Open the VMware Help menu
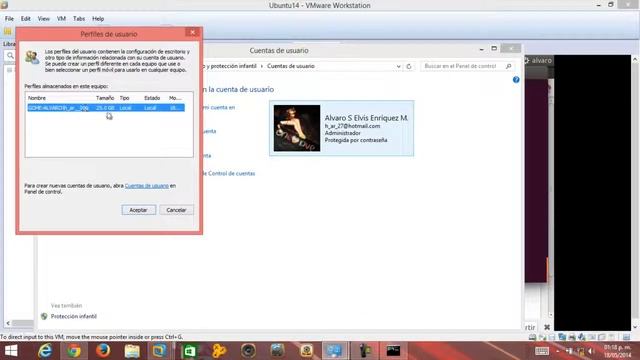Viewport: 640px width, 360px height. click(x=98, y=19)
